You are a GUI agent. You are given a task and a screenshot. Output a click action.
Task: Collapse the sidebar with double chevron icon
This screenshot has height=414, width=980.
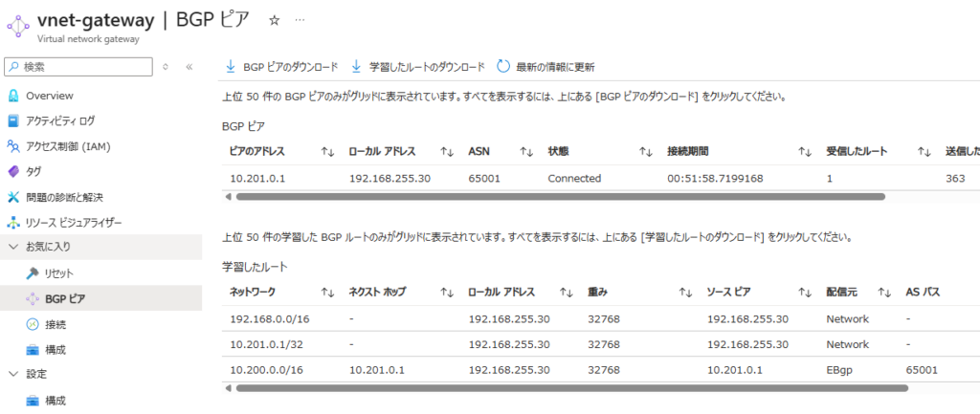pyautogui.click(x=189, y=67)
